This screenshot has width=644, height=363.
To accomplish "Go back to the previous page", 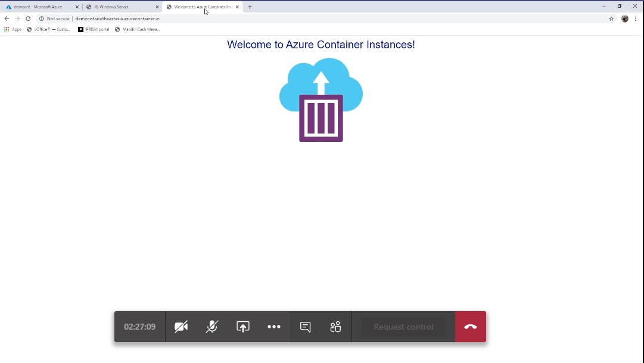I will 7,18.
